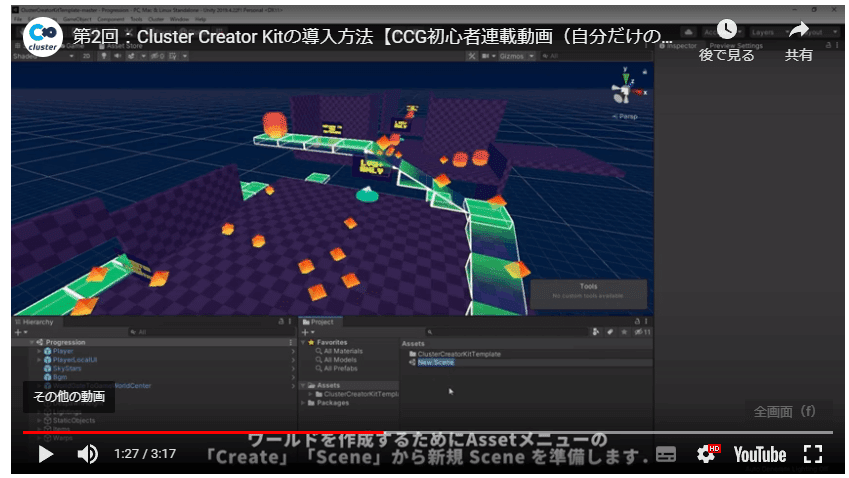
Task: Open Player prefab via right chevron
Action: (x=293, y=351)
